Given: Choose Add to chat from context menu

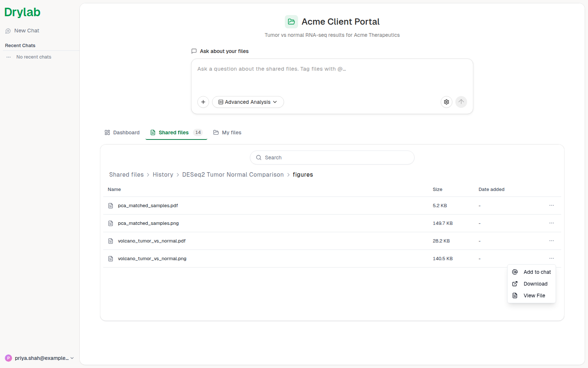Looking at the screenshot, I should pyautogui.click(x=531, y=272).
